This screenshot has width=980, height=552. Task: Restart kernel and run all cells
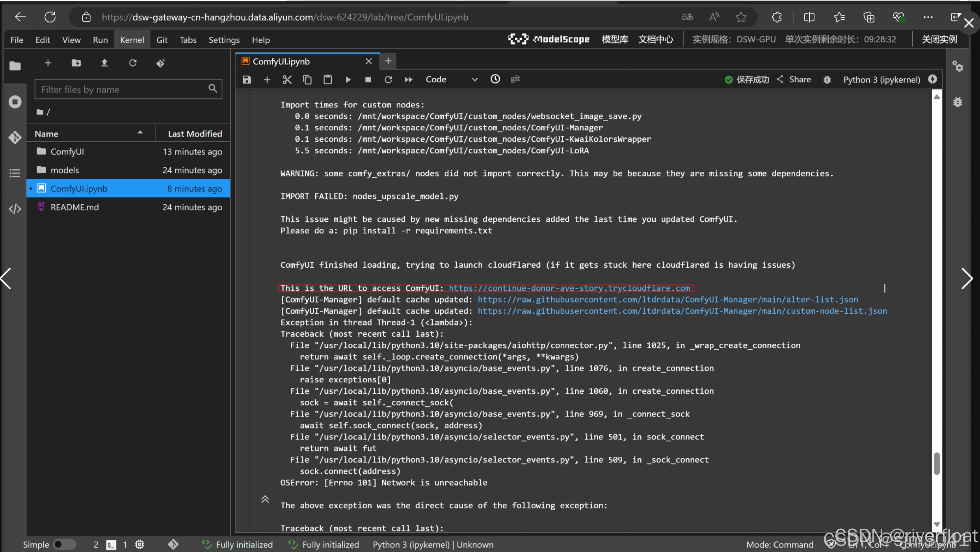[x=408, y=80]
